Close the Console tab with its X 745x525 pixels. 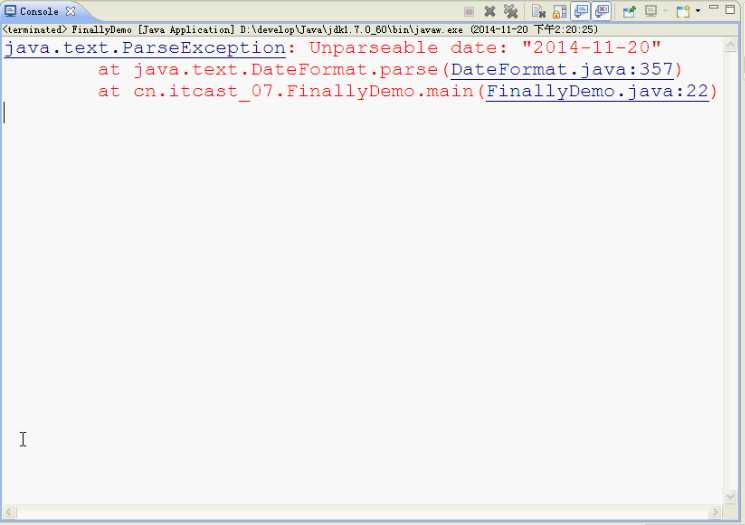[x=70, y=11]
